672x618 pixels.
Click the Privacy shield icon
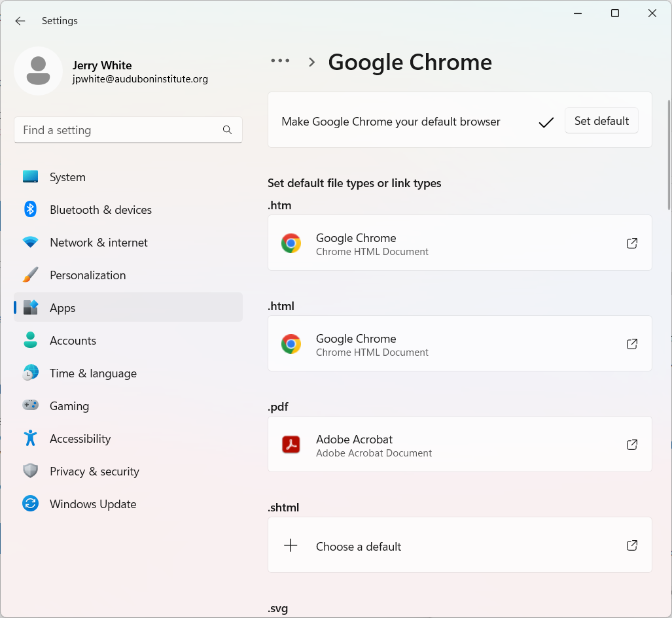[x=31, y=471]
